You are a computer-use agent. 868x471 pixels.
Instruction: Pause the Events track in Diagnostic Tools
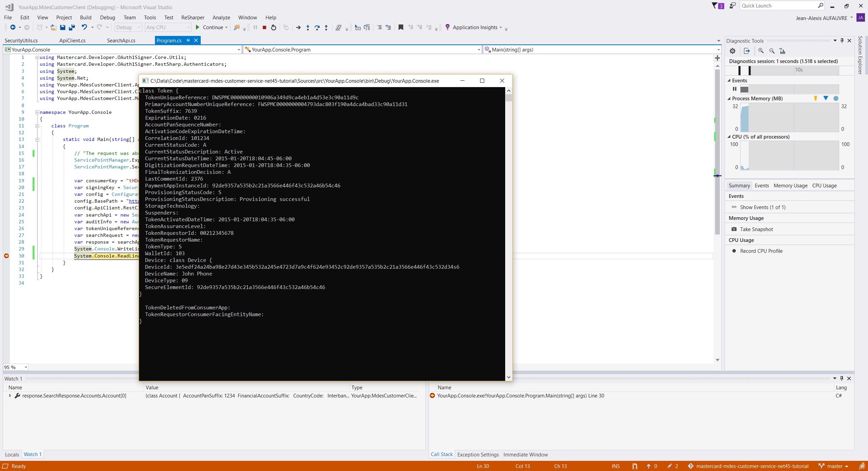click(734, 89)
